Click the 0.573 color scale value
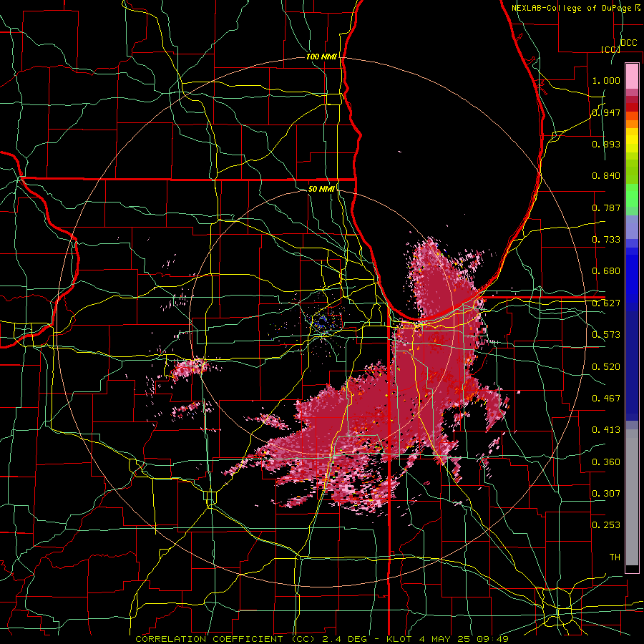 (x=606, y=335)
